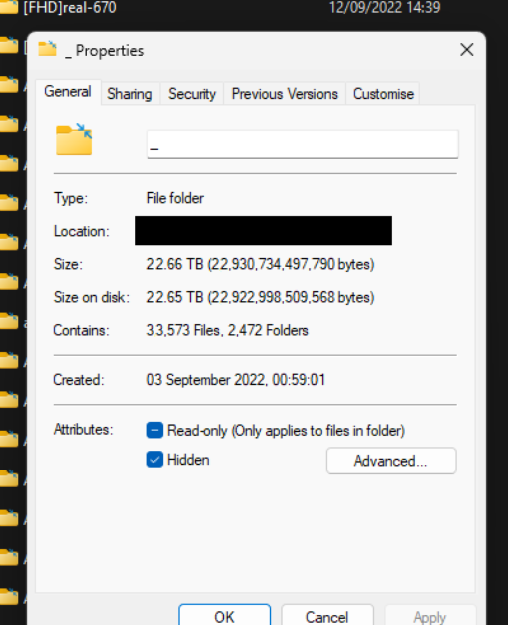
Task: Select the General tab
Action: [x=68, y=92]
